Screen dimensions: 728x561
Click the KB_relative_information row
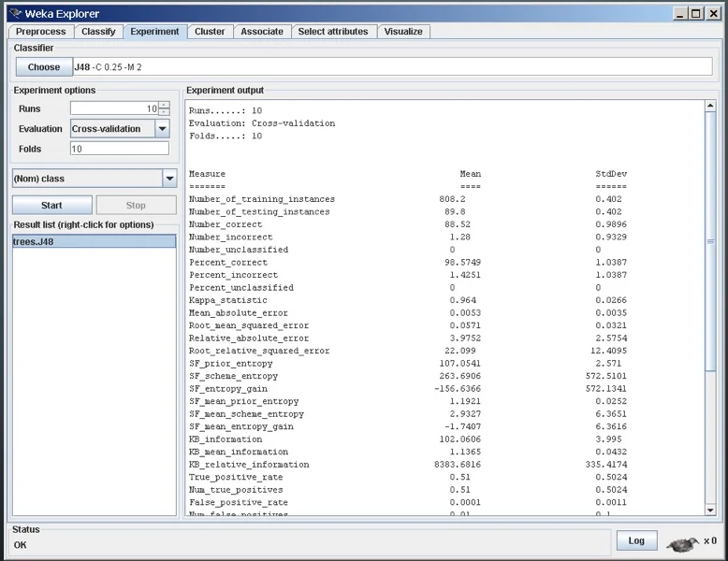(x=408, y=465)
